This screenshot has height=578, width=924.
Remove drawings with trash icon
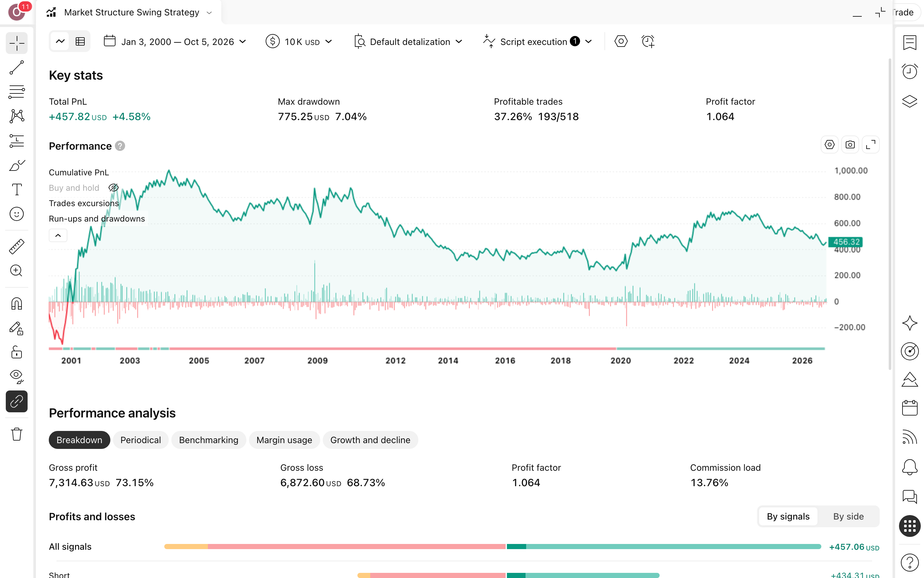[17, 434]
